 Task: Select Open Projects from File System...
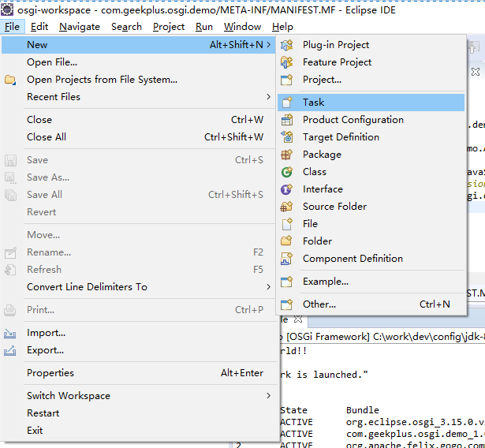[138, 80]
